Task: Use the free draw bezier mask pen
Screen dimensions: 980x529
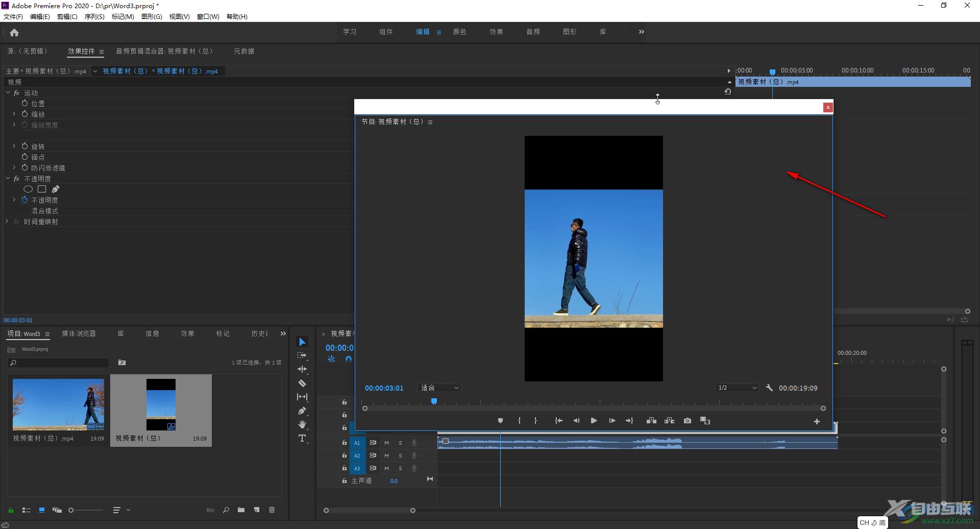Action: tap(55, 189)
